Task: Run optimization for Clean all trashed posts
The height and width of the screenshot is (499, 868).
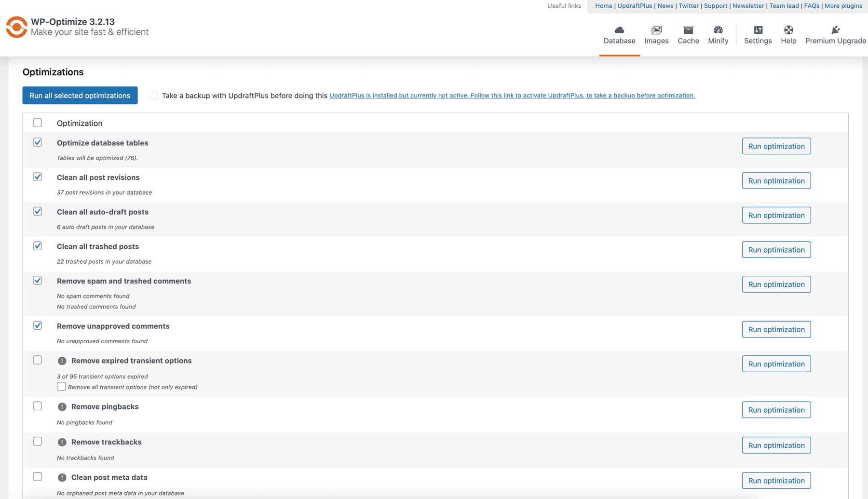Action: tap(776, 250)
